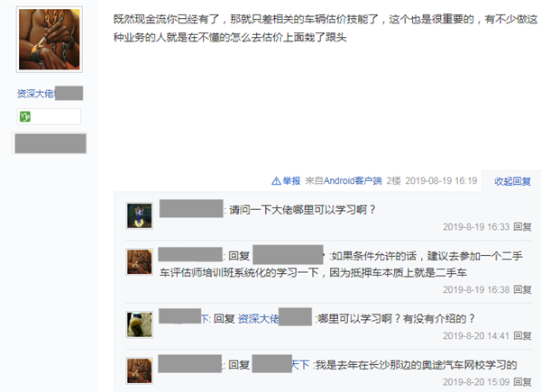Click 回复 next to 2019-8-20 15:09
This screenshot has width=541, height=392.
pos(522,382)
